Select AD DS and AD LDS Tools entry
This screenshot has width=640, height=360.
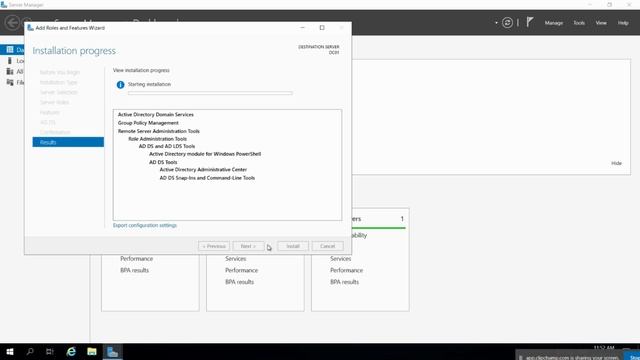(167, 146)
